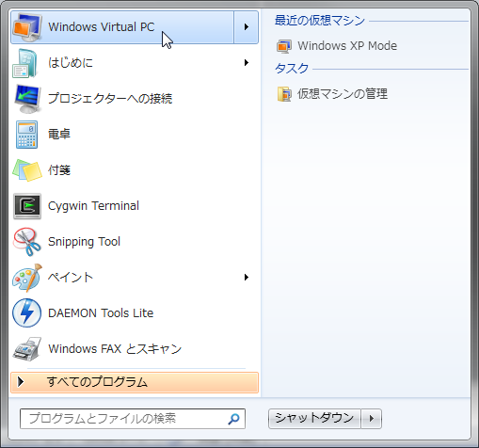Show すべてのプログラム list
The height and width of the screenshot is (448, 479).
[x=135, y=382]
